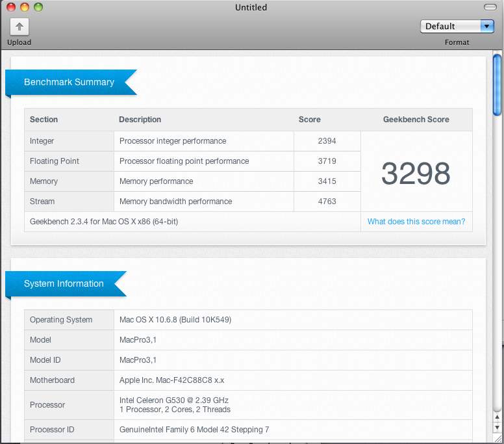This screenshot has height=444, width=504.
Task: Click the Untitled window title
Action: (x=251, y=7)
